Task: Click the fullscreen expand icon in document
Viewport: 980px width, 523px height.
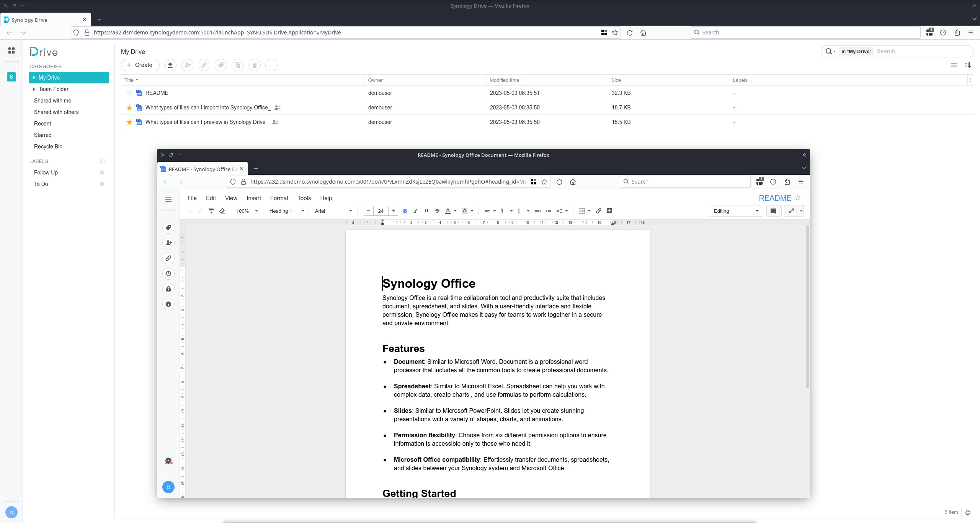Action: (792, 211)
